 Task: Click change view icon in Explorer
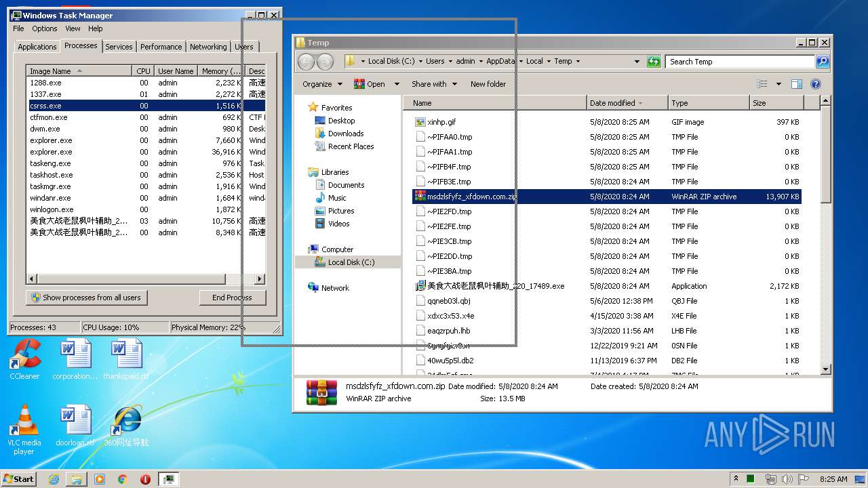pyautogui.click(x=762, y=84)
